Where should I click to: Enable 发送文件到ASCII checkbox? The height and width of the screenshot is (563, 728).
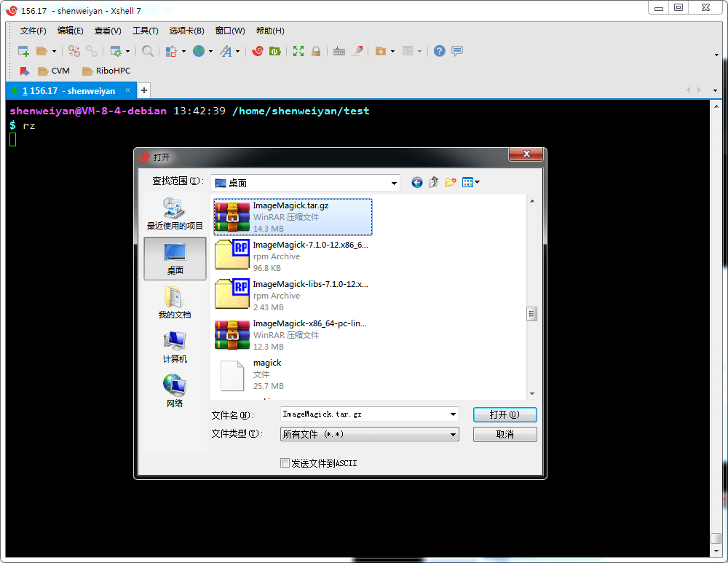pos(285,463)
